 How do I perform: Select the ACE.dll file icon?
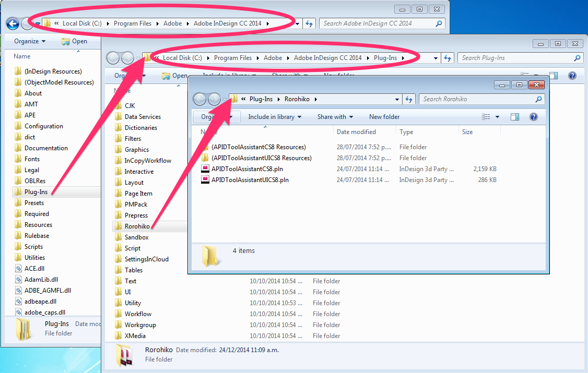pos(18,269)
